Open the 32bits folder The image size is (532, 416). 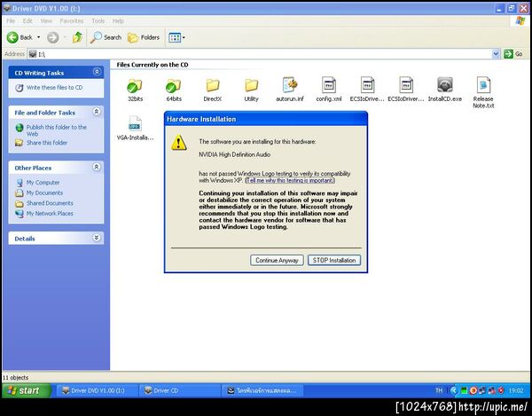tap(135, 90)
